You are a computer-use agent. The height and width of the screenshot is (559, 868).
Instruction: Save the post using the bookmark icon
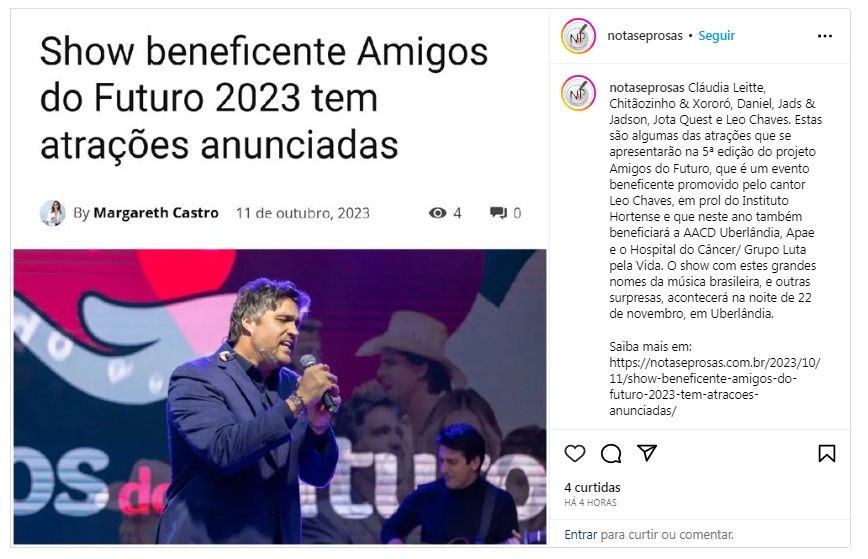click(826, 453)
